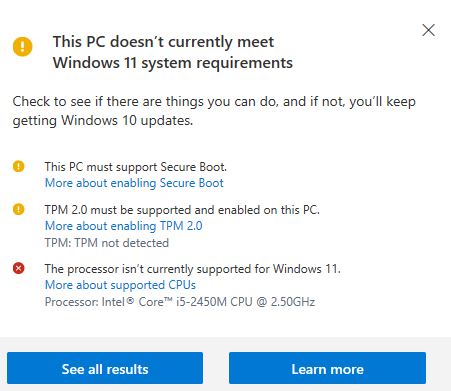Click 'This PC must support Secure Boot' text
Image resolution: width=451 pixels, height=391 pixels.
(136, 167)
